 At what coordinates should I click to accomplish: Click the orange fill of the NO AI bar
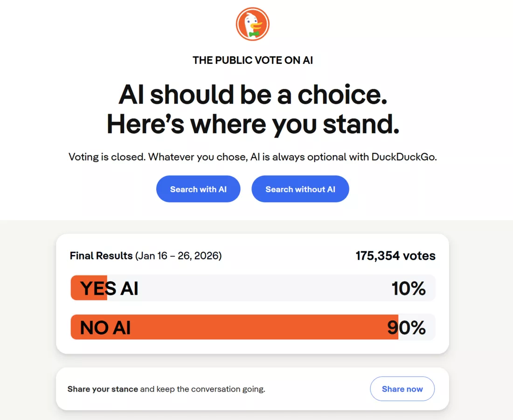coord(233,327)
